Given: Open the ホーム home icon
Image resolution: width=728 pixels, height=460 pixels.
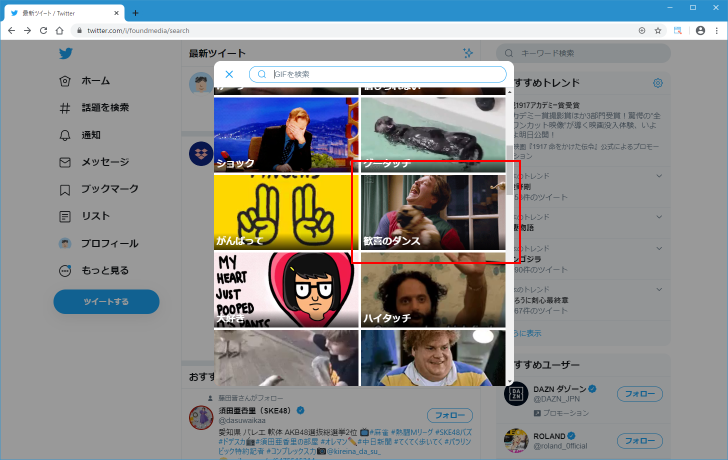Looking at the screenshot, I should click(x=65, y=81).
